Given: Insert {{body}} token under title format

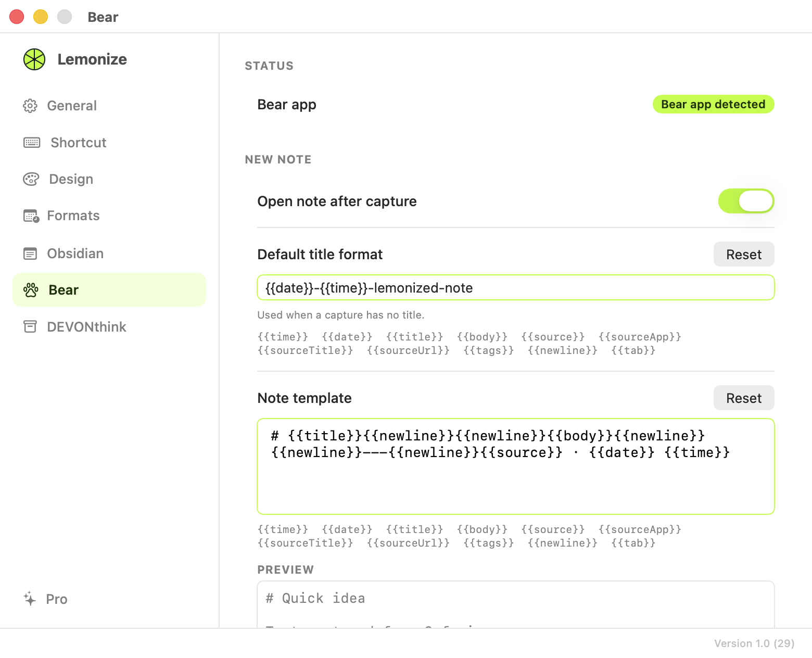Looking at the screenshot, I should click(x=482, y=337).
